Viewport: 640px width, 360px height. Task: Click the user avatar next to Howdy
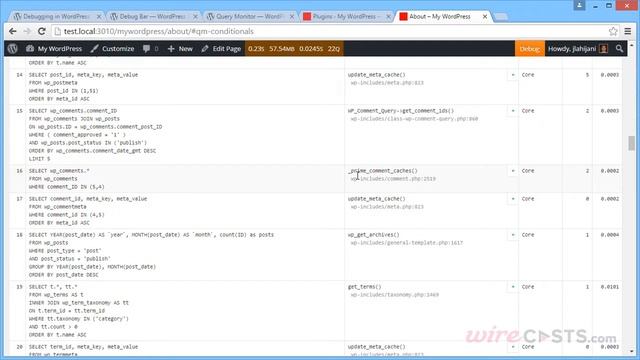click(604, 49)
